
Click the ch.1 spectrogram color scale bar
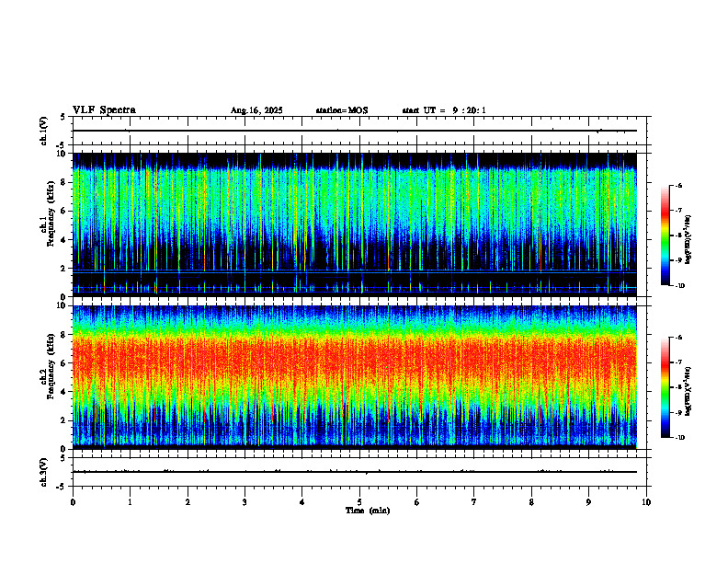[665, 236]
